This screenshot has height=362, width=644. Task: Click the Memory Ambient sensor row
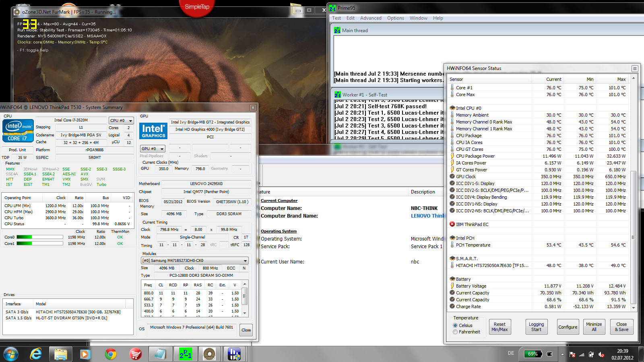539,115
